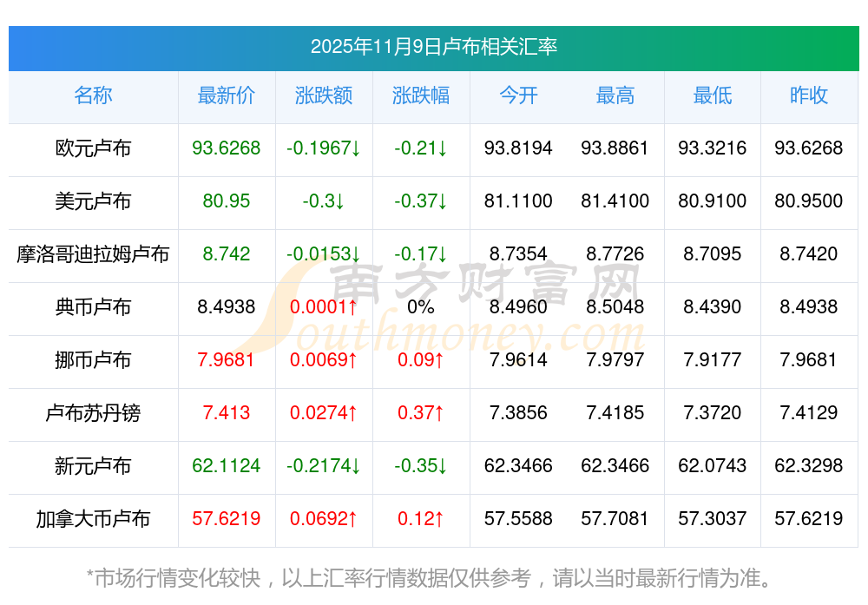Select the 最高 column header
The width and height of the screenshot is (868, 605).
pos(615,95)
